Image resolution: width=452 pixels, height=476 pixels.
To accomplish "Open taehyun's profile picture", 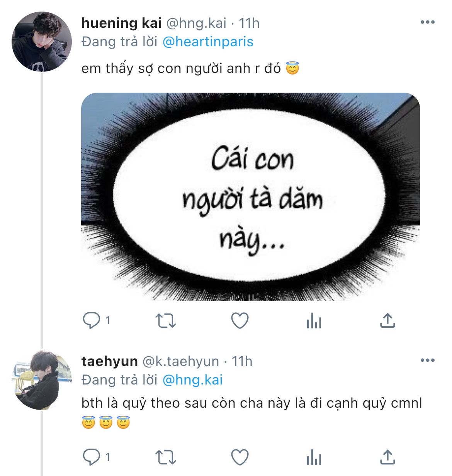I will coord(42,380).
